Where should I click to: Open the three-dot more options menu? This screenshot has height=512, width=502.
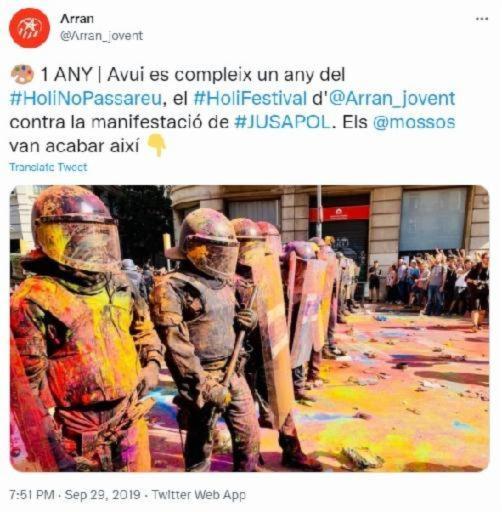coord(482,19)
